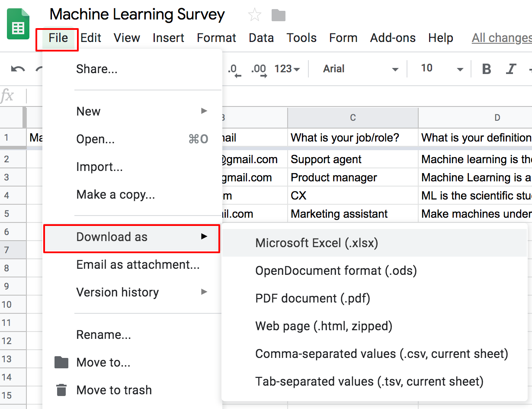Apply italic formatting with I icon

[x=511, y=69]
